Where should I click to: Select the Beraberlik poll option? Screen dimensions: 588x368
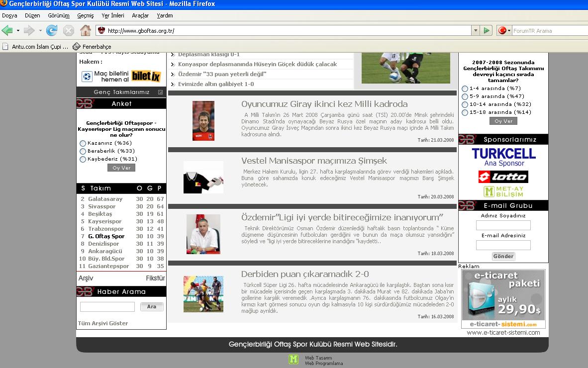click(x=83, y=151)
